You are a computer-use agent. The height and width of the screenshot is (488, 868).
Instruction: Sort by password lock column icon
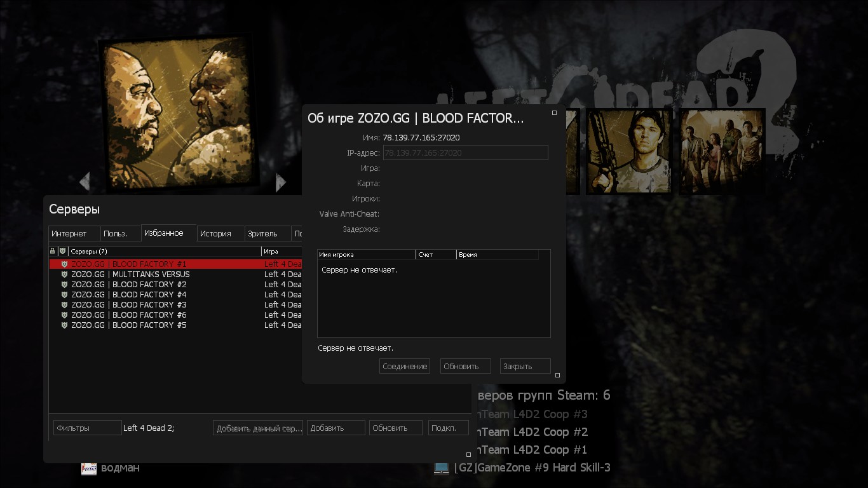click(53, 251)
